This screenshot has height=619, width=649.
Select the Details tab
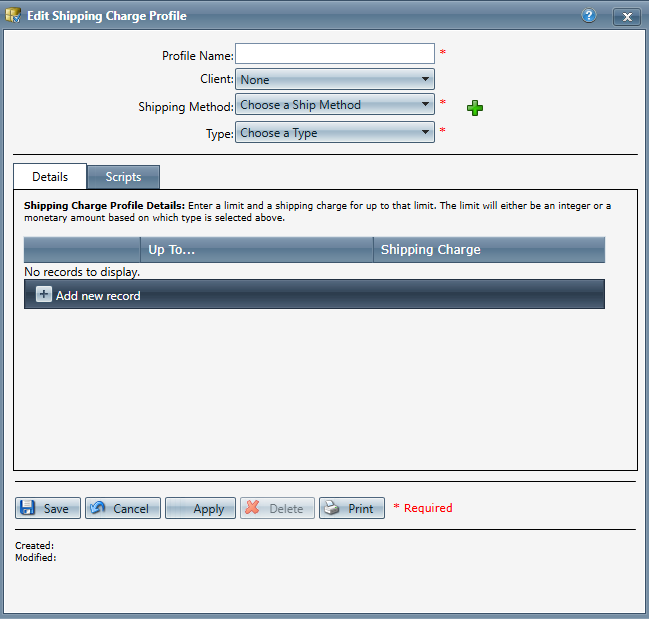pos(50,177)
